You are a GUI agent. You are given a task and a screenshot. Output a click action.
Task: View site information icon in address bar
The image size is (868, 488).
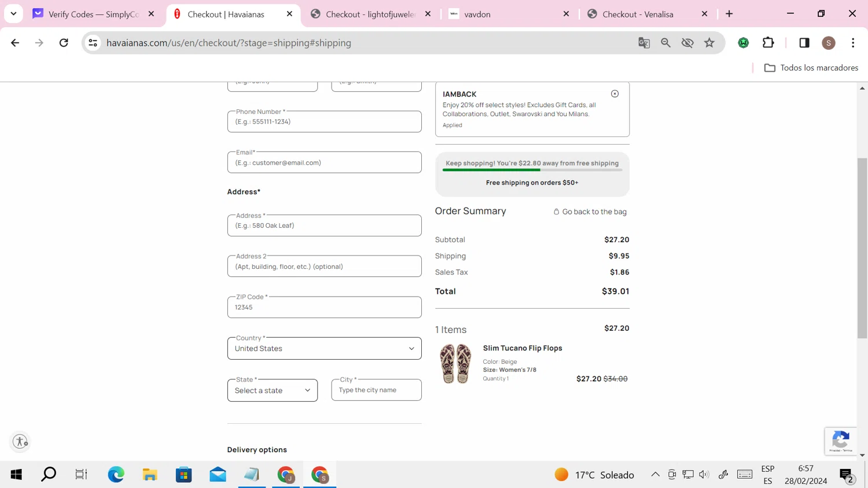[x=93, y=43]
